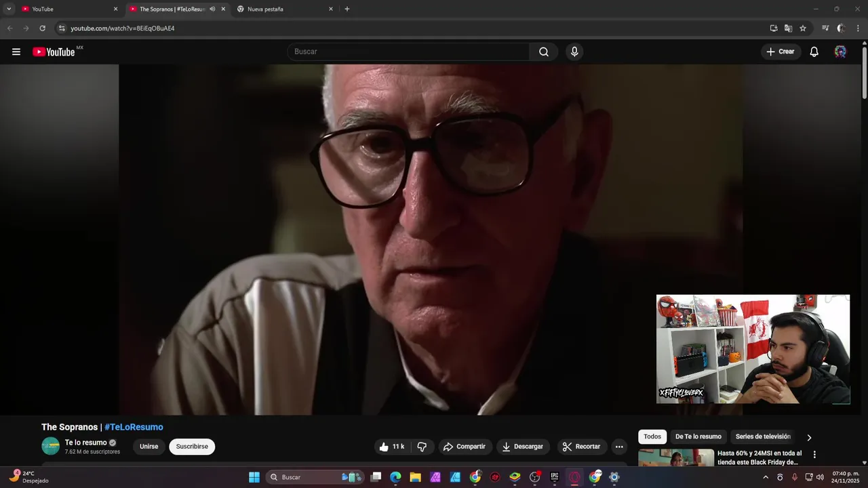Focus the Buscar search field on YouTube
868x488 pixels.
click(x=409, y=52)
